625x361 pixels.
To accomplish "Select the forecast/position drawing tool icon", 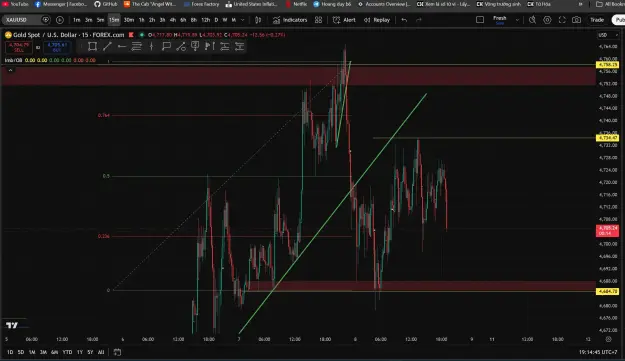I will point(210,47).
